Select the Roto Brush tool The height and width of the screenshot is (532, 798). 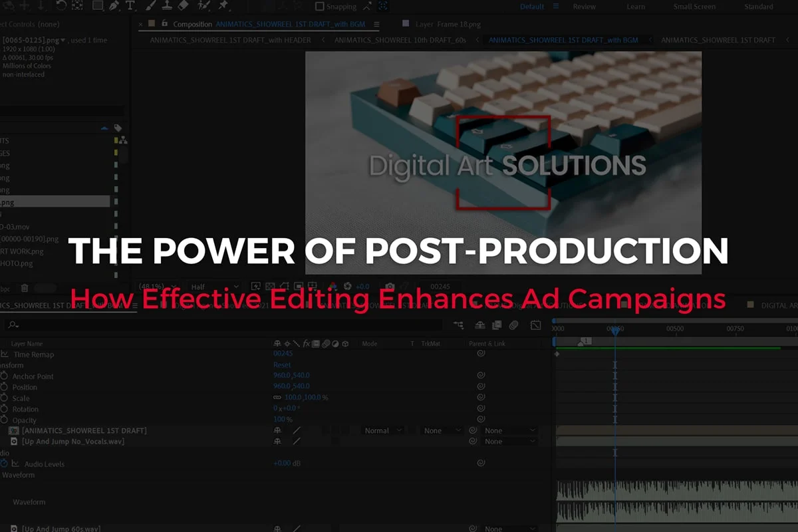tap(203, 6)
